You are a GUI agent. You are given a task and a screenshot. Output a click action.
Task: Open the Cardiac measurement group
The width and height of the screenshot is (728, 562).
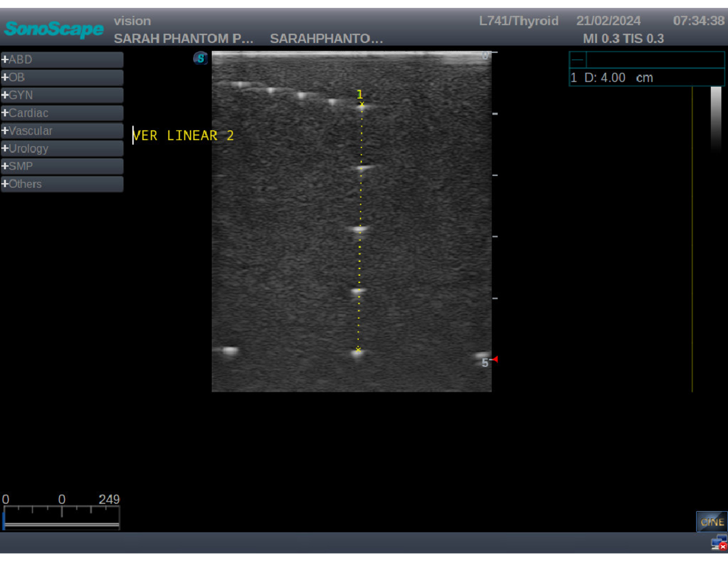[x=62, y=113]
